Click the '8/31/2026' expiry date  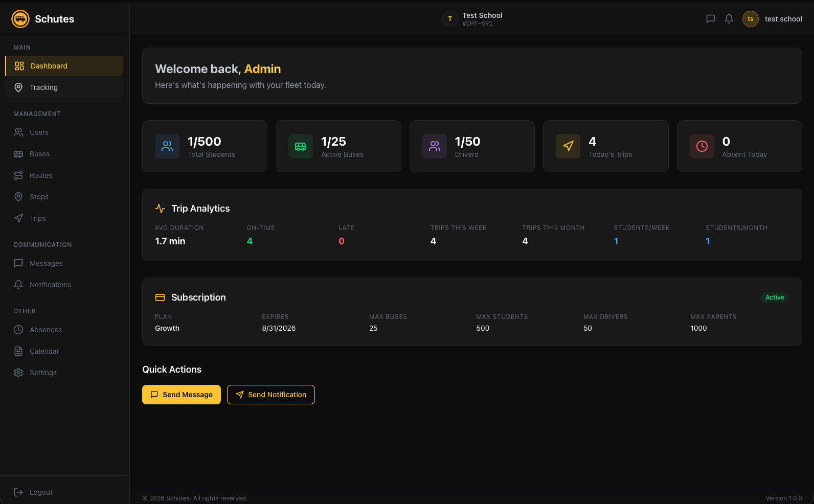click(x=279, y=328)
